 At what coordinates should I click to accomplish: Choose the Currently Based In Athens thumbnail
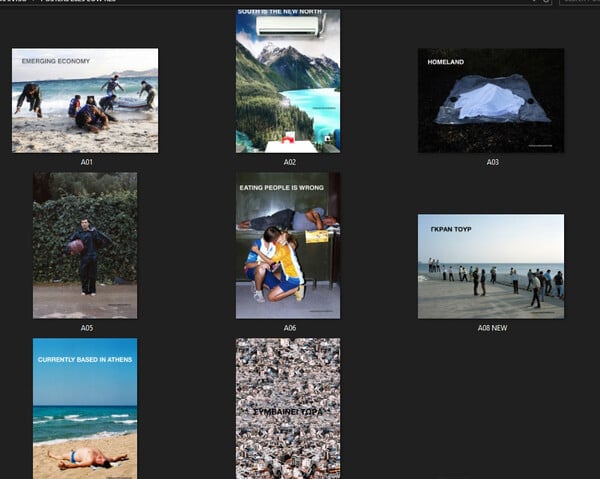[85, 408]
